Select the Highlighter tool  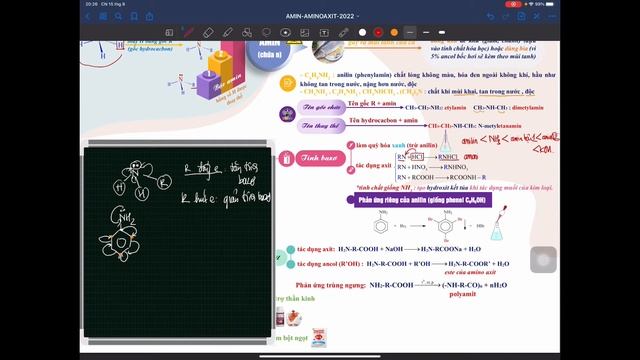pos(228,32)
